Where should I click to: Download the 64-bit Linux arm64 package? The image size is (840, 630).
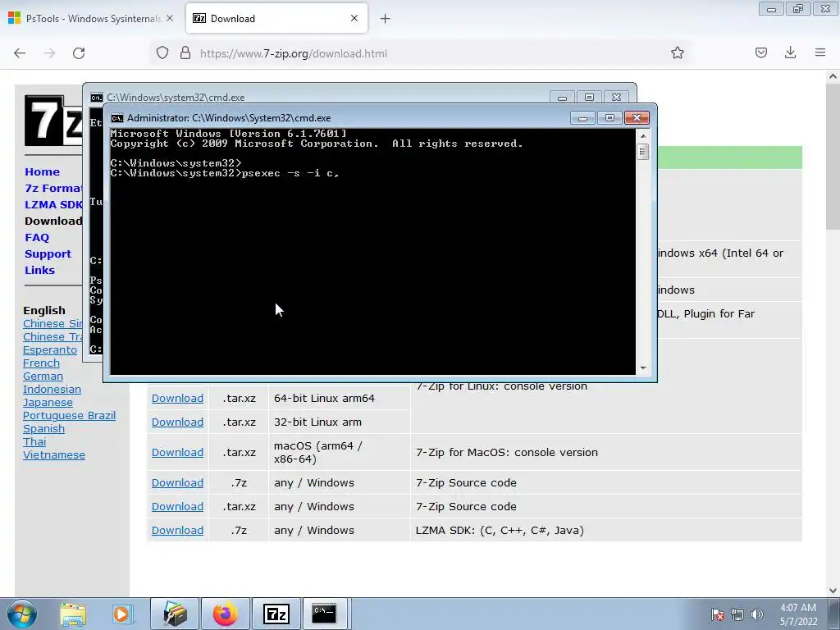[177, 398]
